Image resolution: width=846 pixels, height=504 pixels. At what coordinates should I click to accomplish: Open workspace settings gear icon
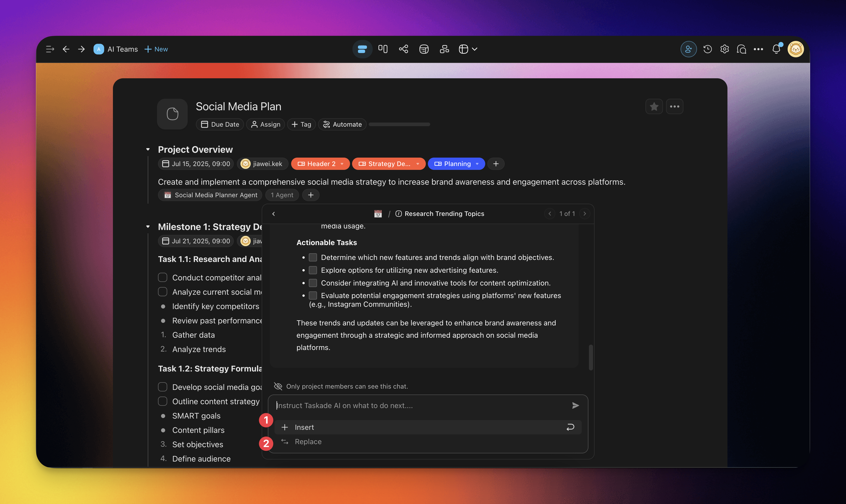coord(724,49)
